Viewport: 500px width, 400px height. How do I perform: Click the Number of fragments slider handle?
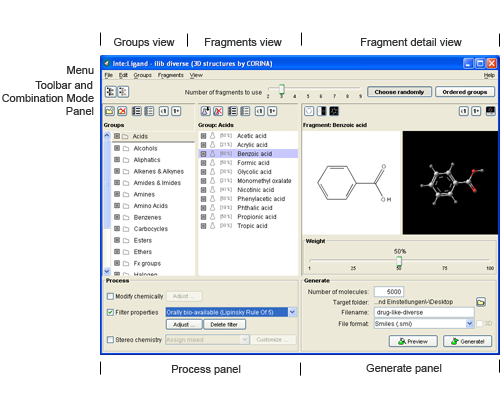point(282,90)
